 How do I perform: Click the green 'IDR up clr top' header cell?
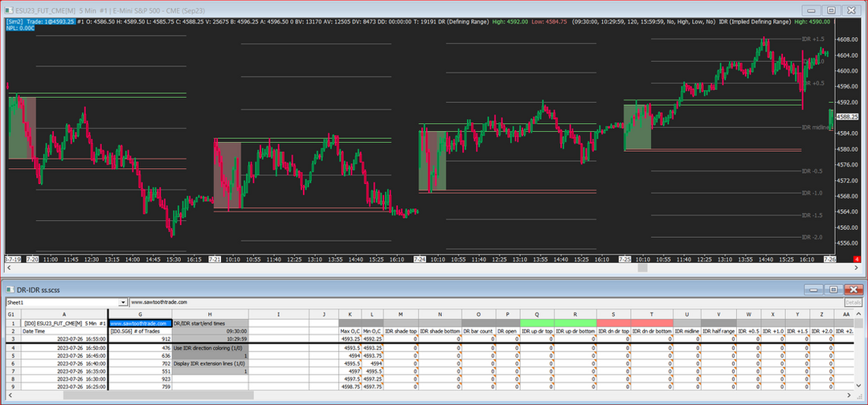click(537, 322)
